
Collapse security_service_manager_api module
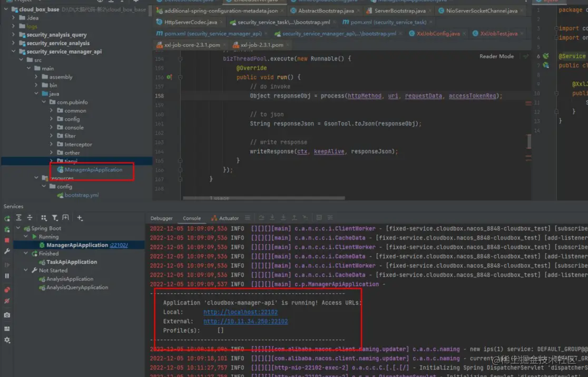coord(14,51)
